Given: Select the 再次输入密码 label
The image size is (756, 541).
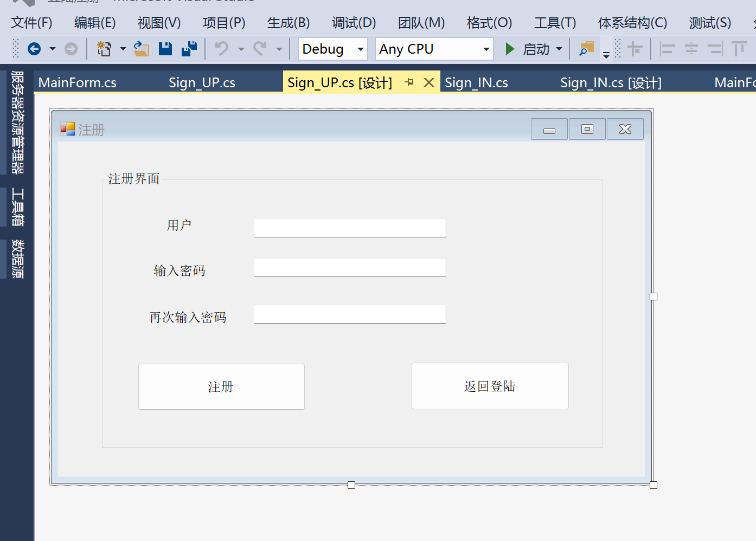Looking at the screenshot, I should [188, 317].
